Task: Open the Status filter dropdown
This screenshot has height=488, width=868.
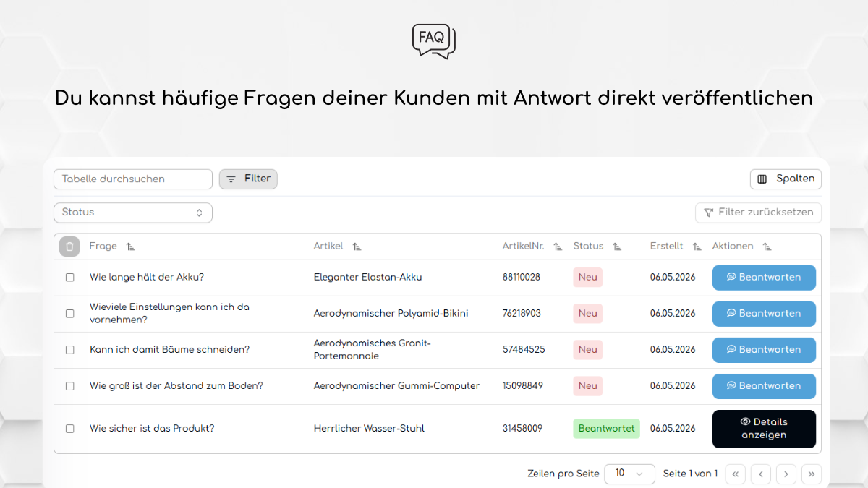Action: tap(133, 213)
